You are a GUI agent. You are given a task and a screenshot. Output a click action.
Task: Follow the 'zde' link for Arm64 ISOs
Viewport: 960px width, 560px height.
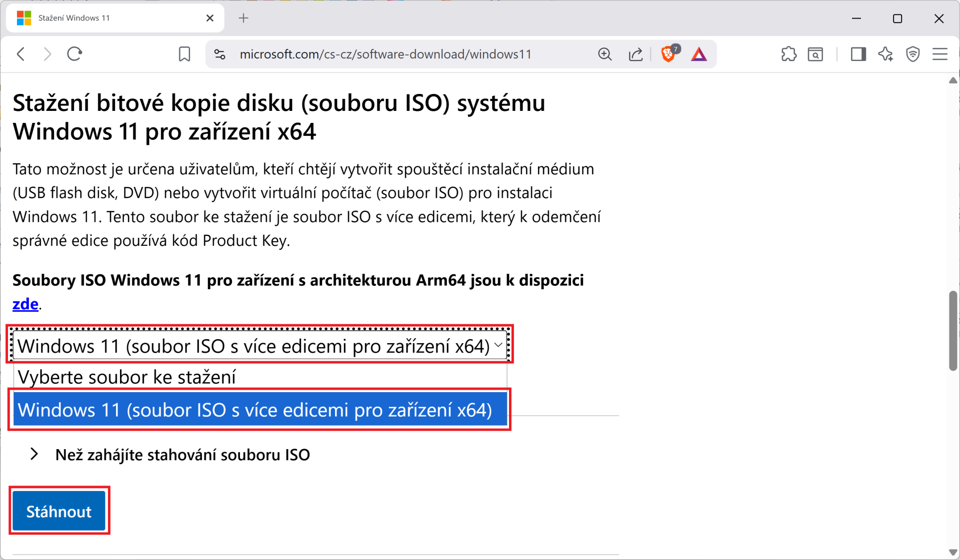25,304
